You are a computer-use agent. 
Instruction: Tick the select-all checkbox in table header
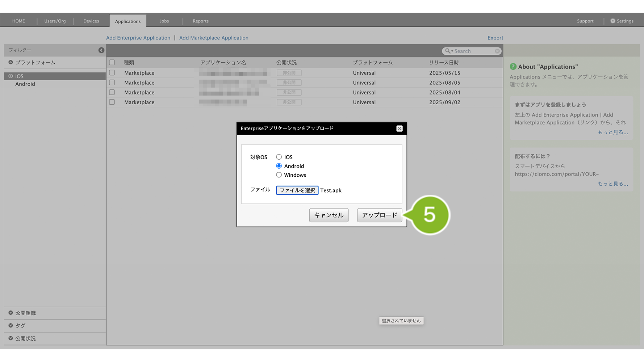tap(112, 63)
